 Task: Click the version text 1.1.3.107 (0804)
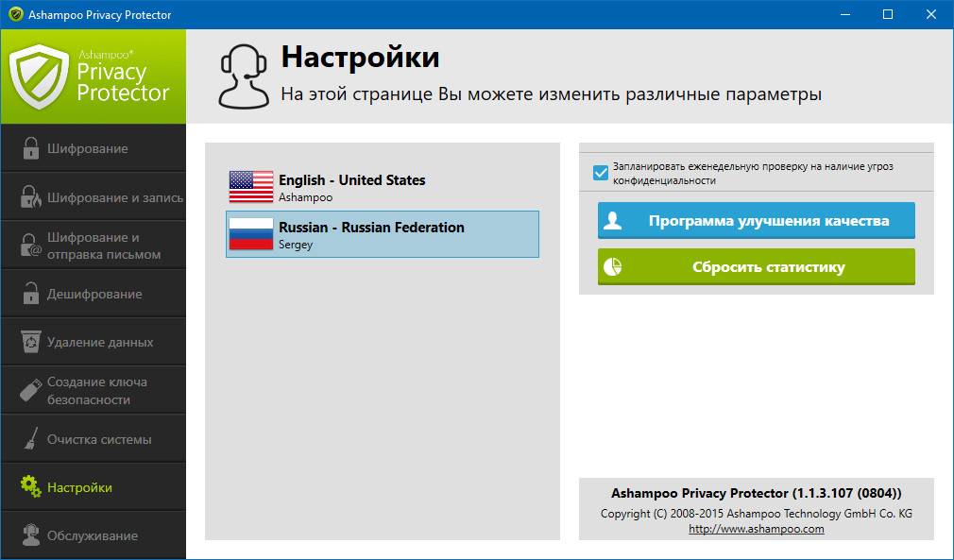pyautogui.click(x=847, y=493)
